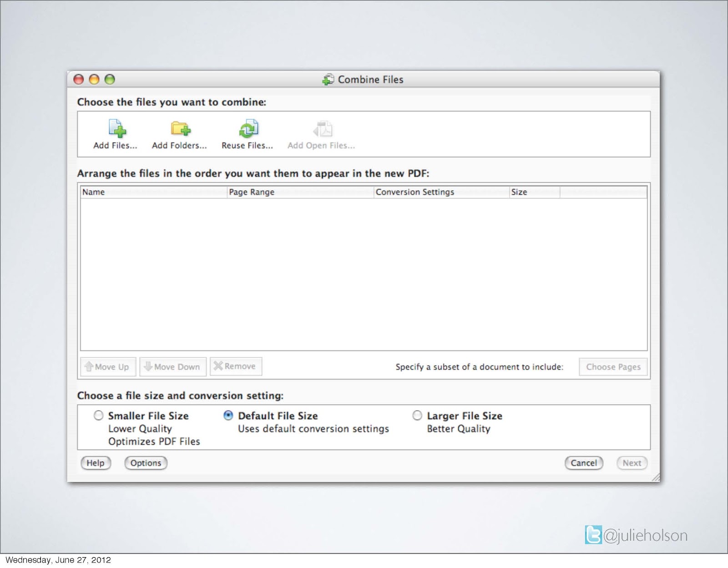Image resolution: width=728 pixels, height=568 pixels.
Task: Click the '@julieholson' handle text
Action: click(x=645, y=536)
